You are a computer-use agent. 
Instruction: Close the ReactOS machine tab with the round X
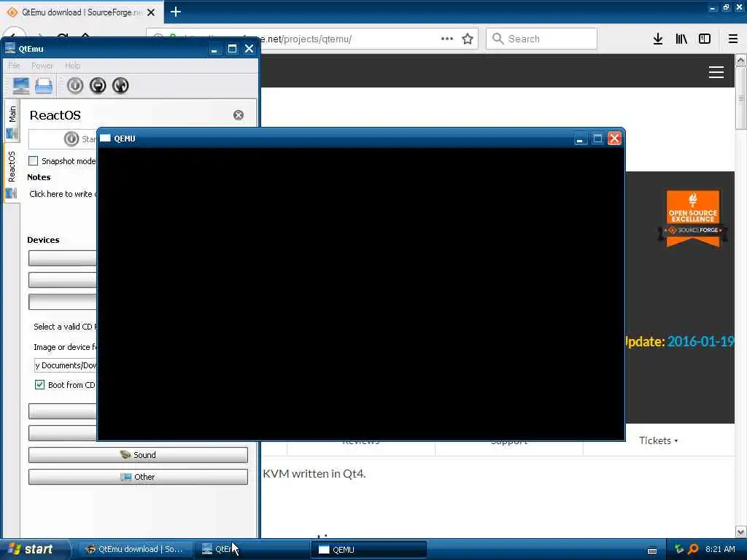pyautogui.click(x=239, y=115)
